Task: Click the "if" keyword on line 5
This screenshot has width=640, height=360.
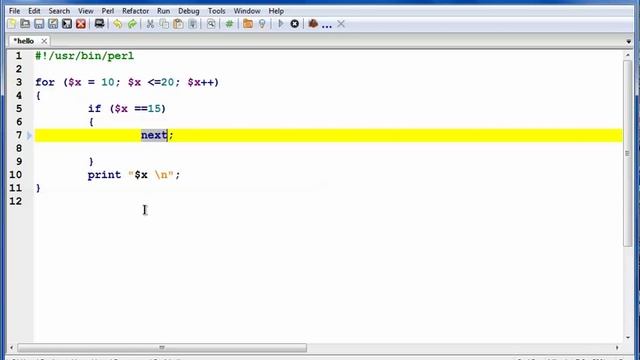Action: coord(94,109)
